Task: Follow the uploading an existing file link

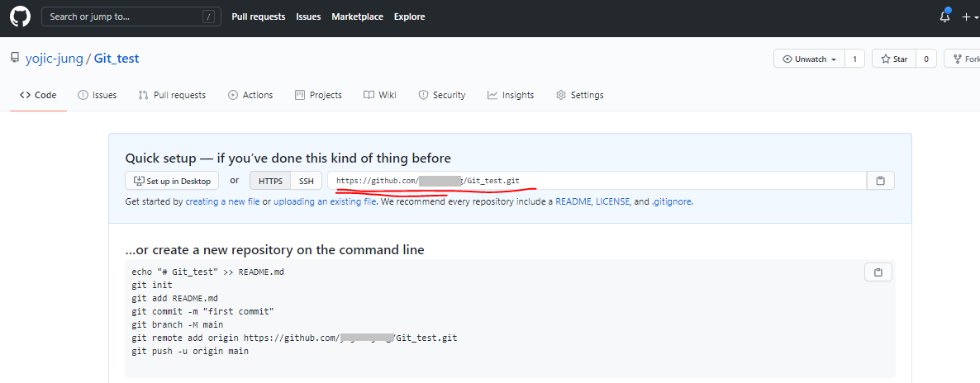Action: pyautogui.click(x=325, y=201)
